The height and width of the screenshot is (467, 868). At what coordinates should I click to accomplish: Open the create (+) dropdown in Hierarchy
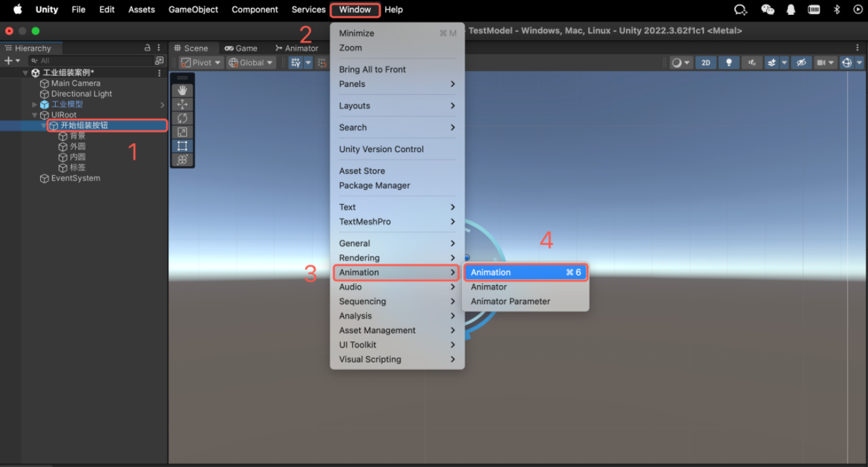click(12, 60)
